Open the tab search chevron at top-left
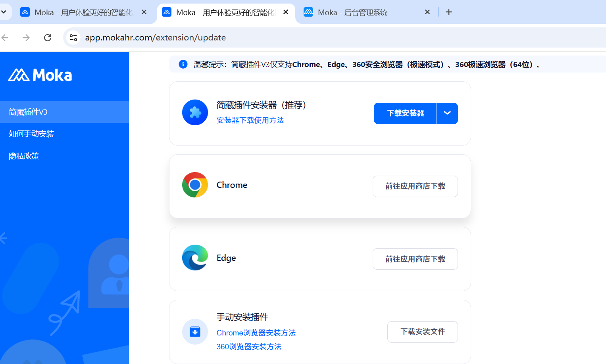This screenshot has height=364, width=606. coord(4,12)
